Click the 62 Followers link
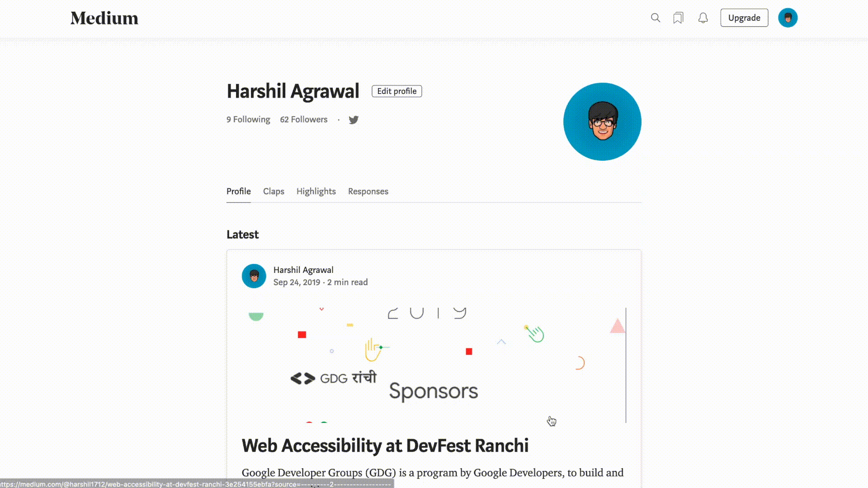This screenshot has width=868, height=488. [303, 119]
